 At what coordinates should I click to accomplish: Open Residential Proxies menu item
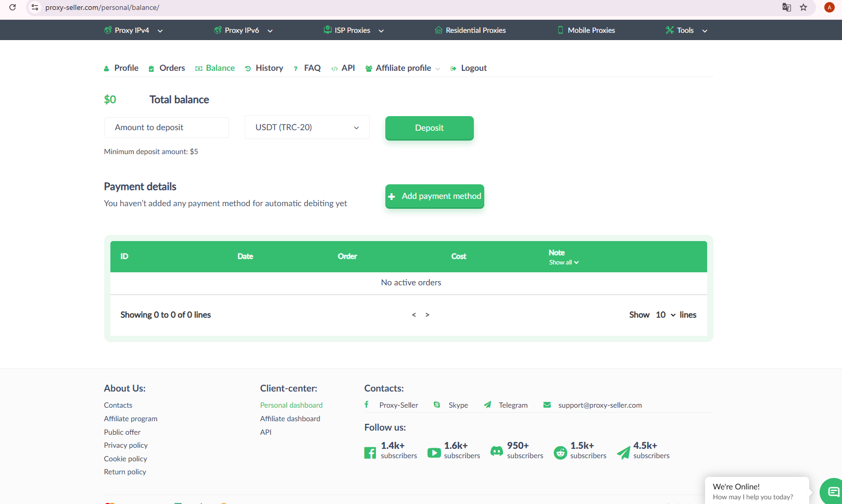coord(476,30)
